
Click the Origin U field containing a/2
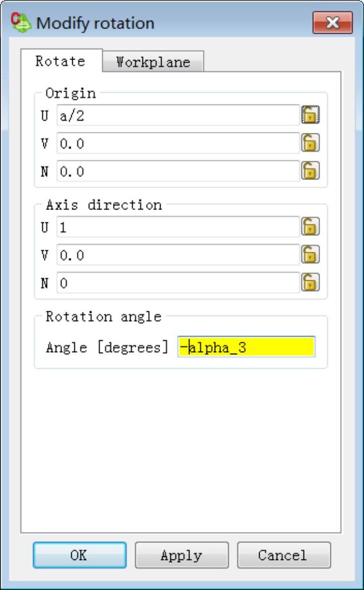[x=177, y=115]
